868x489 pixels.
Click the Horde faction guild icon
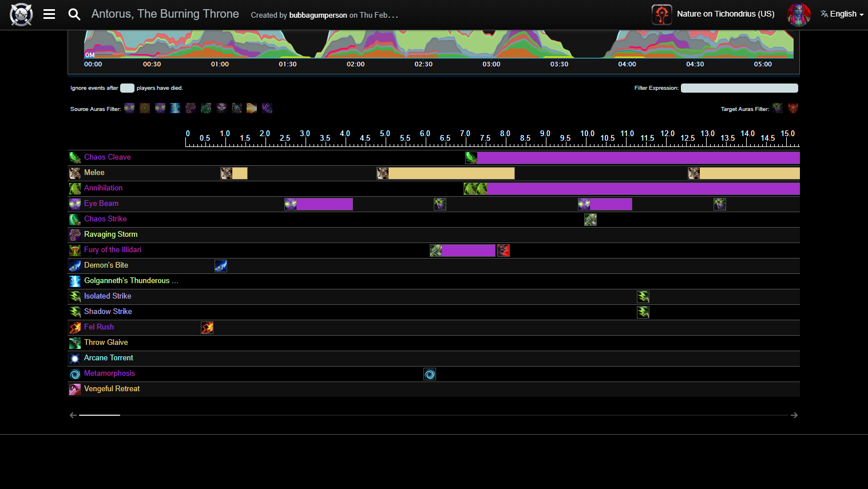tap(661, 14)
